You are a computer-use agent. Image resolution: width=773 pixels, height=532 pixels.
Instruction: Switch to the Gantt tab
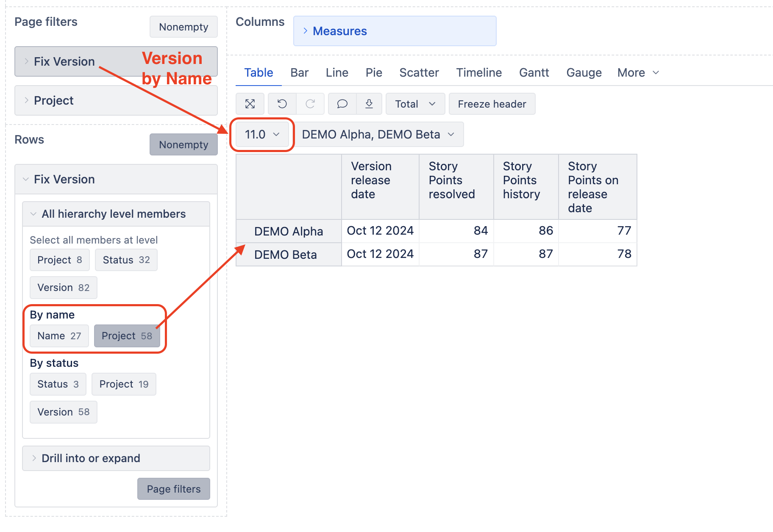point(534,72)
